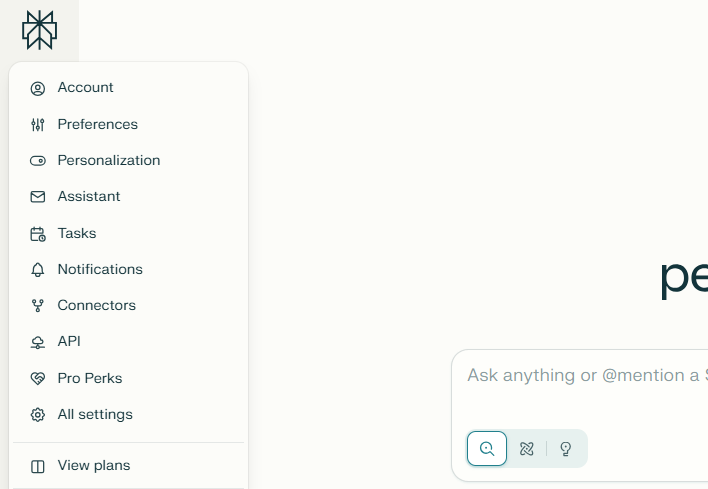Open View plans link
This screenshot has width=708, height=489.
coord(94,466)
